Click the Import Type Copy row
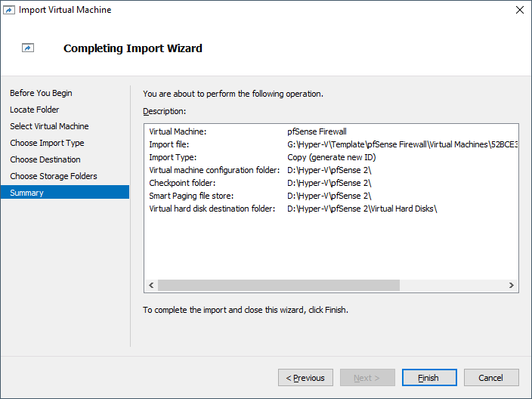 pyautogui.click(x=330, y=157)
